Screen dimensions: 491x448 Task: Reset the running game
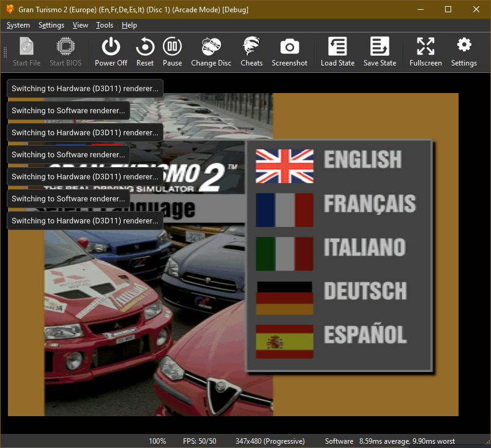145,51
